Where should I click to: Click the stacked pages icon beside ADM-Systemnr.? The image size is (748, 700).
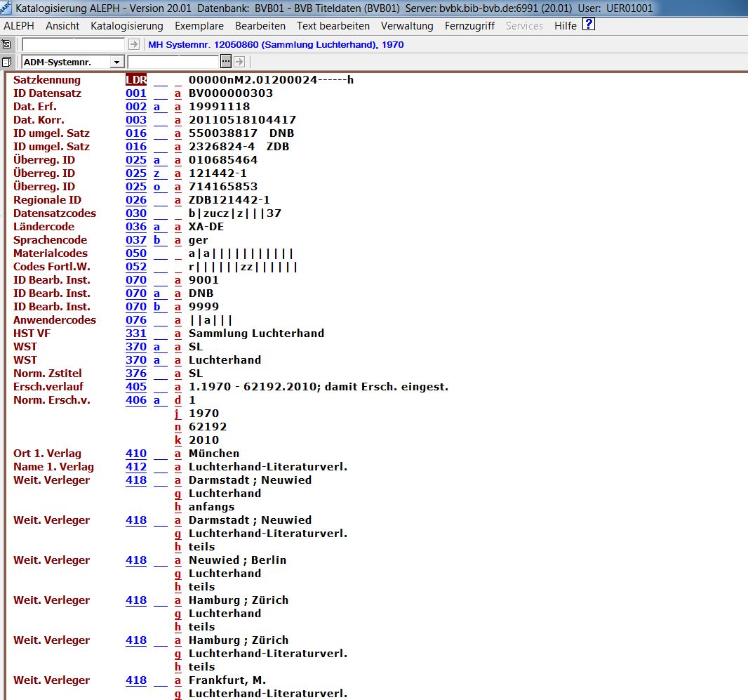(x=6, y=62)
